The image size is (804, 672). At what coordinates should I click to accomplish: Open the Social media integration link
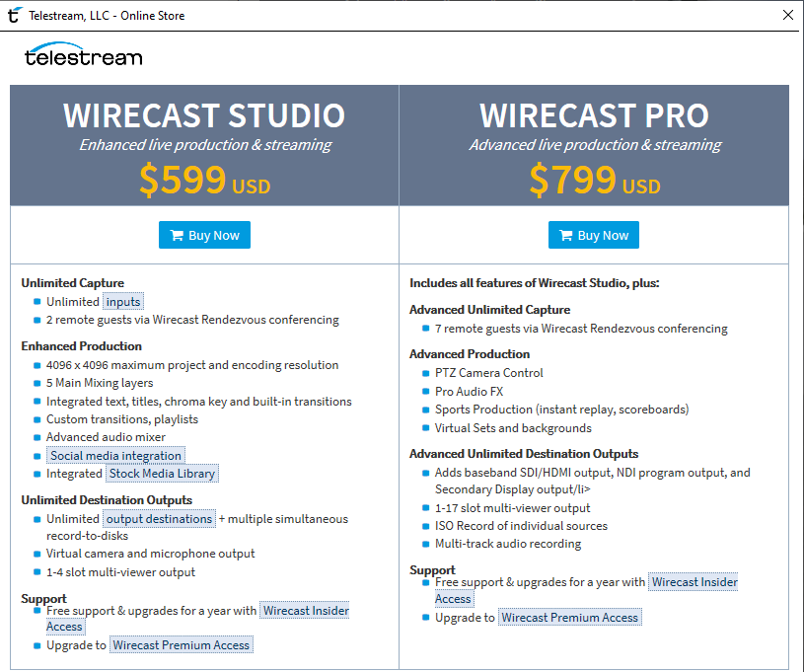tap(115, 456)
